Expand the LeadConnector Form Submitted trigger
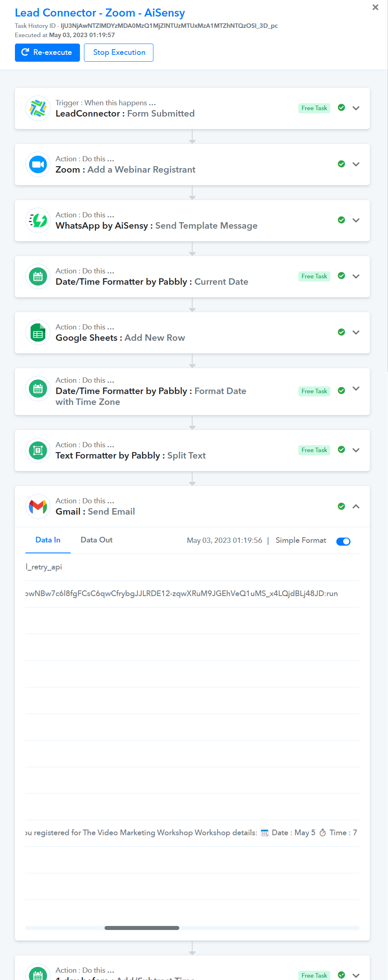Image resolution: width=388 pixels, height=980 pixels. [356, 108]
